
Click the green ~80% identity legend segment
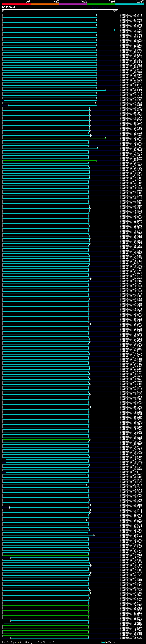[x=101, y=4]
